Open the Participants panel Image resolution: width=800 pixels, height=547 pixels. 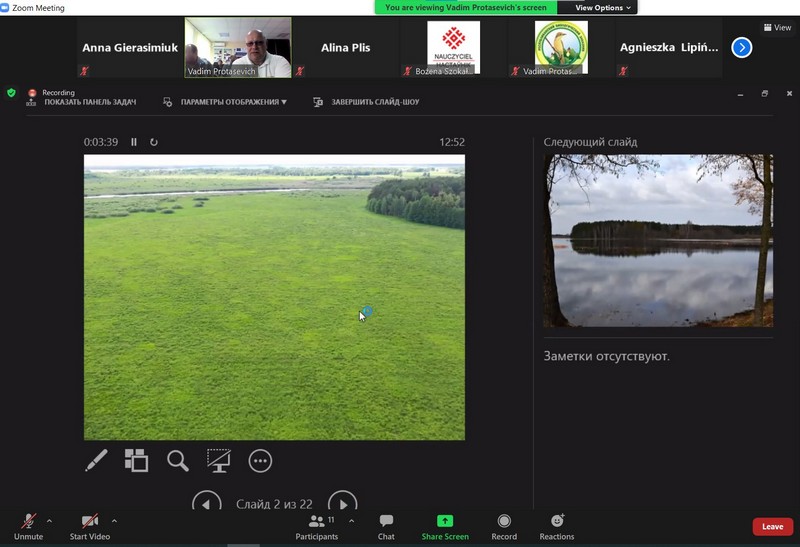point(316,526)
